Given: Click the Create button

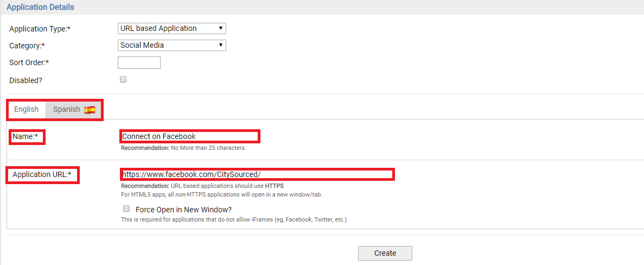Looking at the screenshot, I should pyautogui.click(x=385, y=253).
